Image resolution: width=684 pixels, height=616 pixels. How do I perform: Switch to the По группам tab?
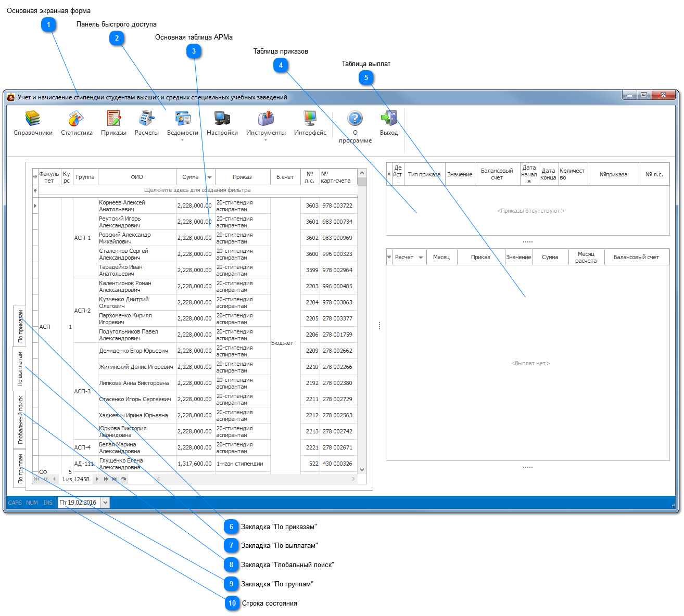20,468
